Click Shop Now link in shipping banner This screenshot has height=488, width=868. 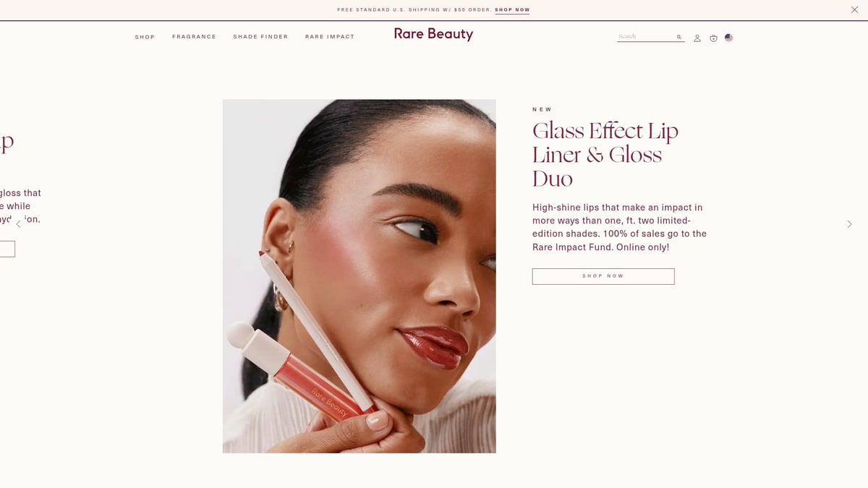(x=512, y=10)
